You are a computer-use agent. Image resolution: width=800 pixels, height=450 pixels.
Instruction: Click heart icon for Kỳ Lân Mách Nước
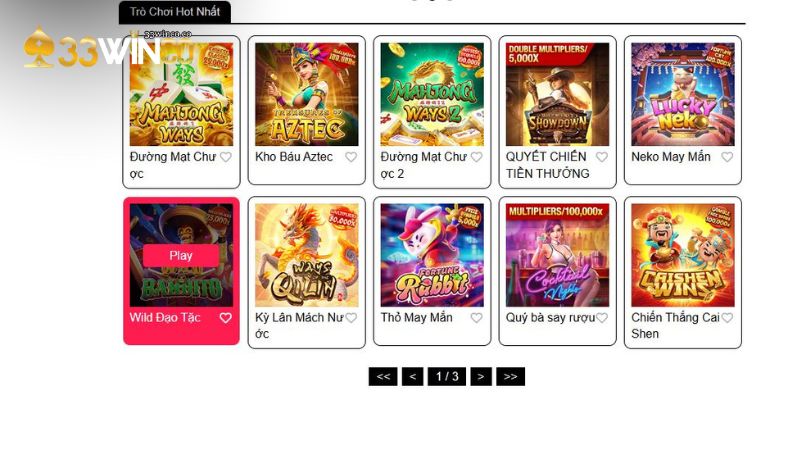(x=351, y=318)
